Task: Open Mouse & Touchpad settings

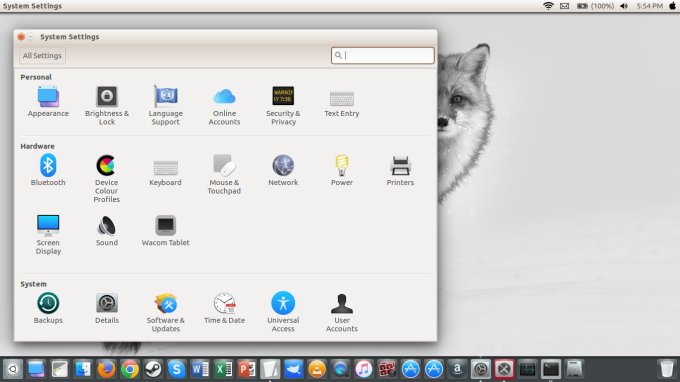Action: click(224, 174)
